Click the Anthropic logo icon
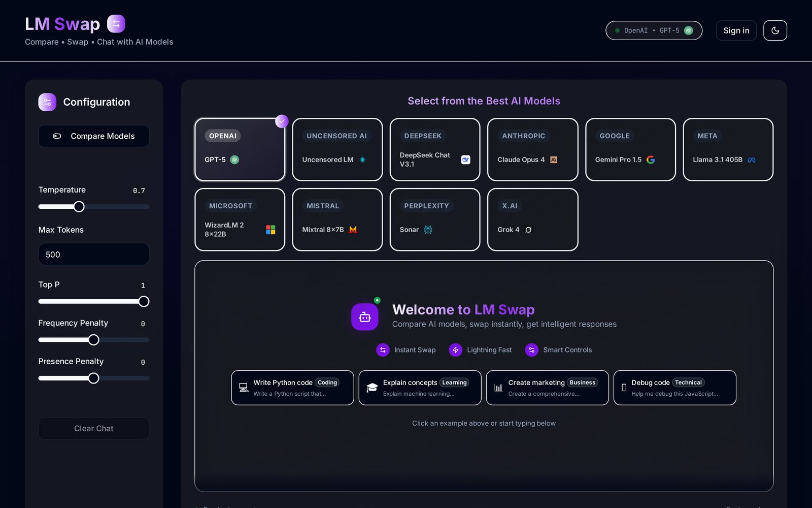The width and height of the screenshot is (812, 508). coord(554,160)
